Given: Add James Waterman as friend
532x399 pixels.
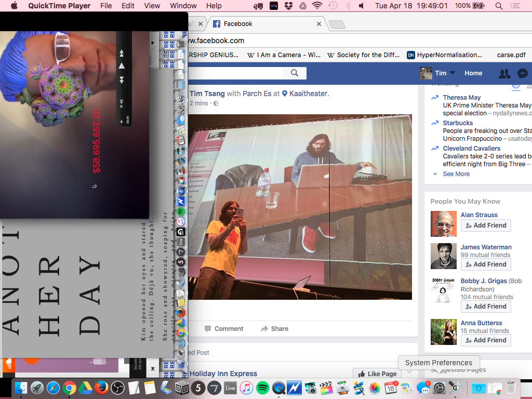Looking at the screenshot, I should [x=486, y=264].
